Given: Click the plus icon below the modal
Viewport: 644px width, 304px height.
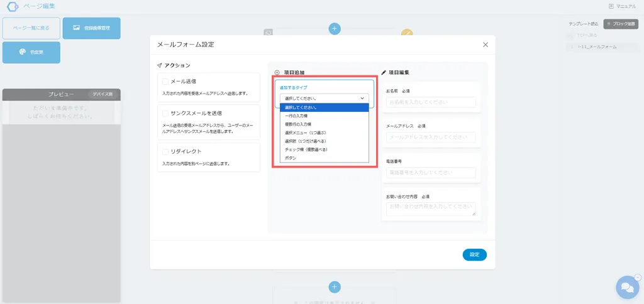Looking at the screenshot, I should click(335, 287).
